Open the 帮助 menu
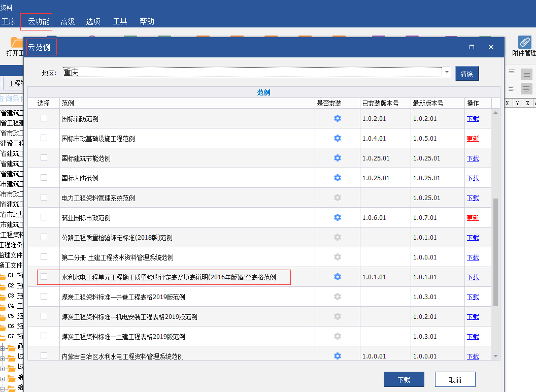The height and width of the screenshot is (392, 536). point(147,21)
